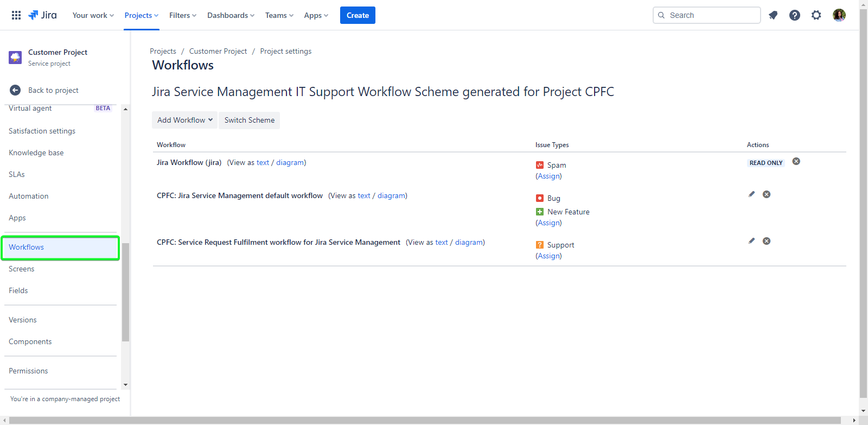Expand the Filters dropdown menu

click(182, 15)
